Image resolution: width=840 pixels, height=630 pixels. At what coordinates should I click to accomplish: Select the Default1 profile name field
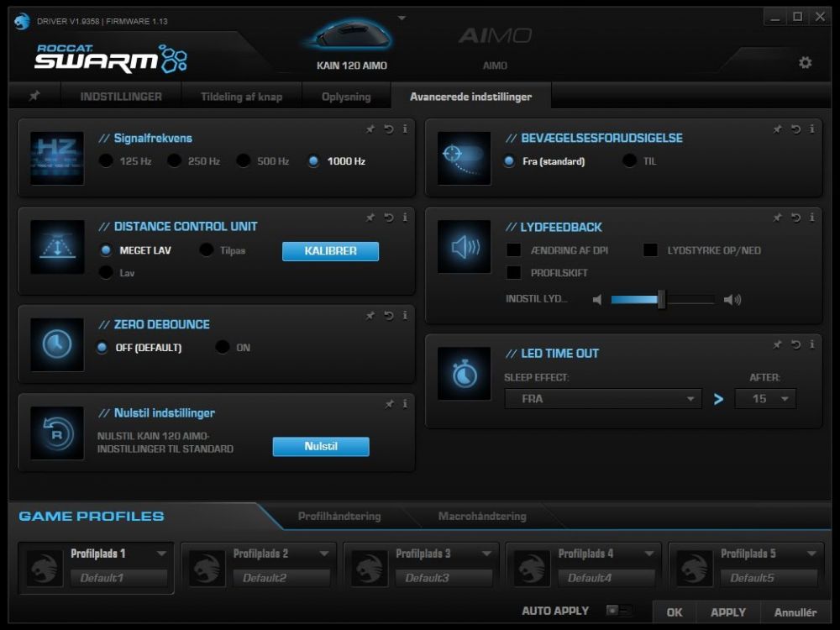119,578
